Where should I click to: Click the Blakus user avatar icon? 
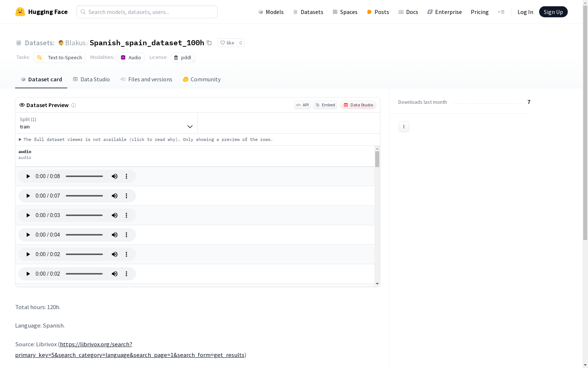[x=61, y=43]
